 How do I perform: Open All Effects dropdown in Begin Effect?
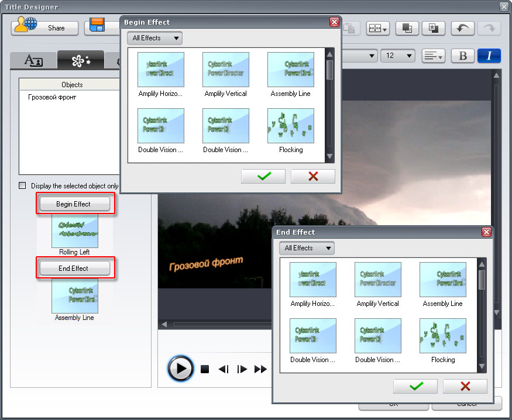pos(155,38)
